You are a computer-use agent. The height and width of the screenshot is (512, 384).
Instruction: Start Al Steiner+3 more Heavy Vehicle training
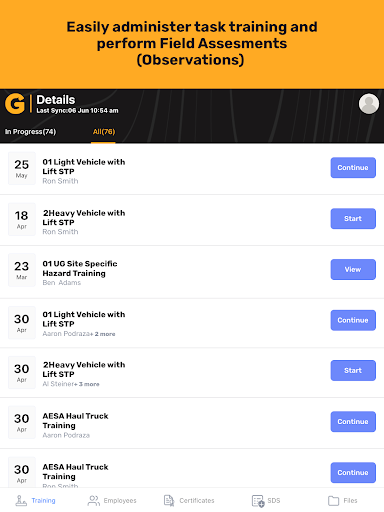coord(353,370)
